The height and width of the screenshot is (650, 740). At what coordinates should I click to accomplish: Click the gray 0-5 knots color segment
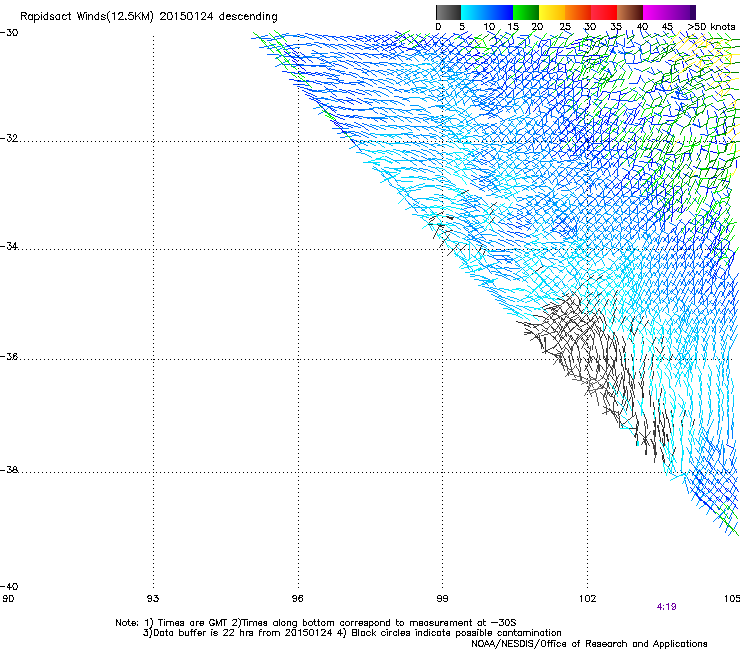[448, 12]
